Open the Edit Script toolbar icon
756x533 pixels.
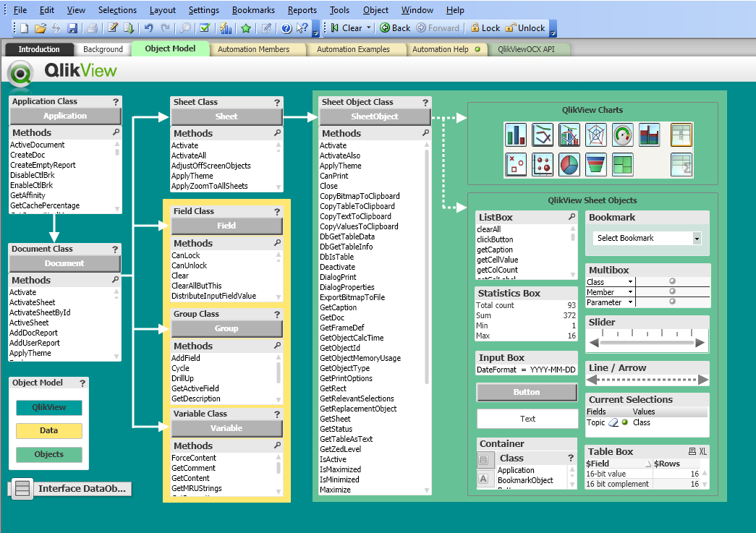tap(113, 28)
